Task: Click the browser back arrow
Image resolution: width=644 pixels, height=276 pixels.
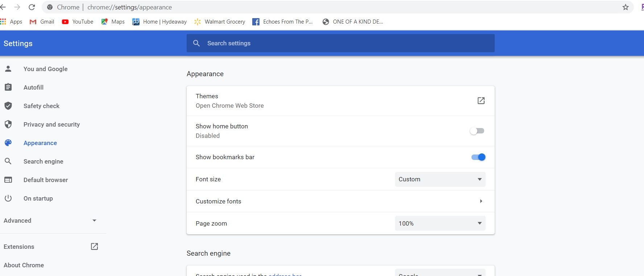Action: [x=3, y=7]
